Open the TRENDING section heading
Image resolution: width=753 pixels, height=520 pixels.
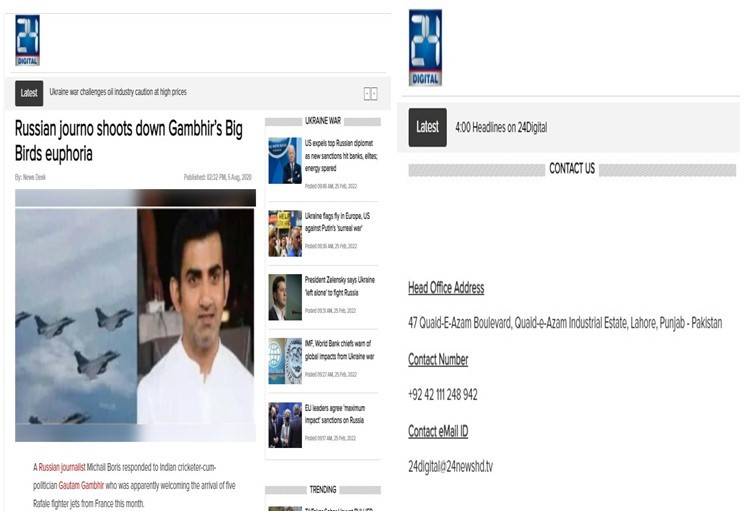point(323,490)
